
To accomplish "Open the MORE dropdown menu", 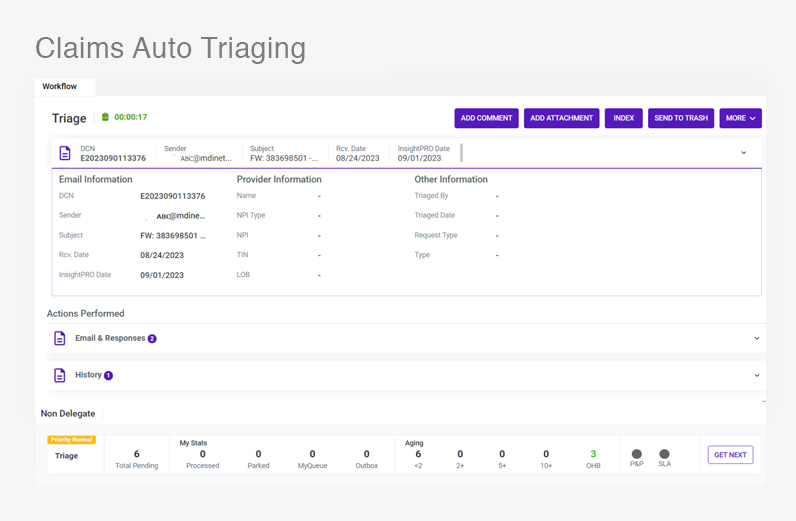I will (x=740, y=118).
